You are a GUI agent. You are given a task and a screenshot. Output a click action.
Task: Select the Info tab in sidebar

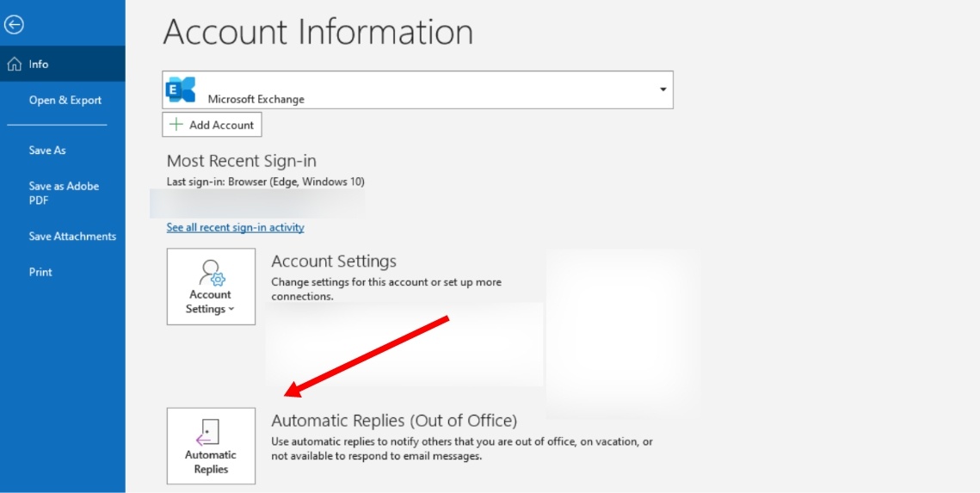pos(39,65)
